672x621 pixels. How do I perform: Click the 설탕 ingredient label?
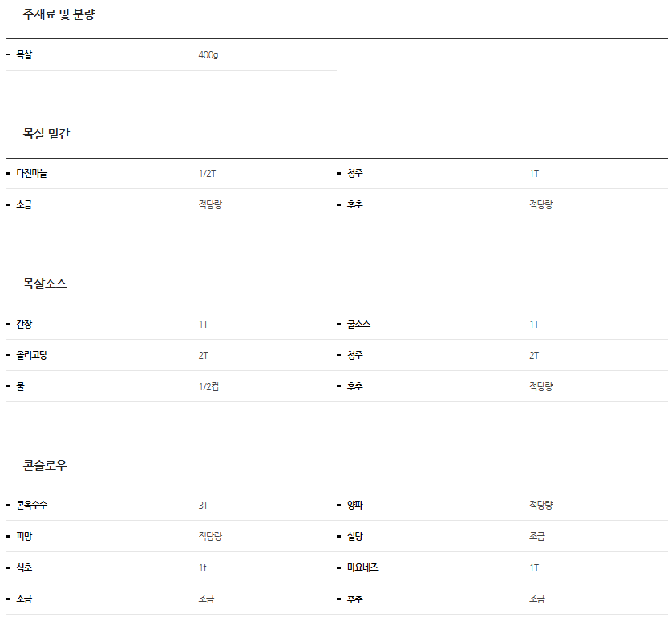(x=355, y=536)
